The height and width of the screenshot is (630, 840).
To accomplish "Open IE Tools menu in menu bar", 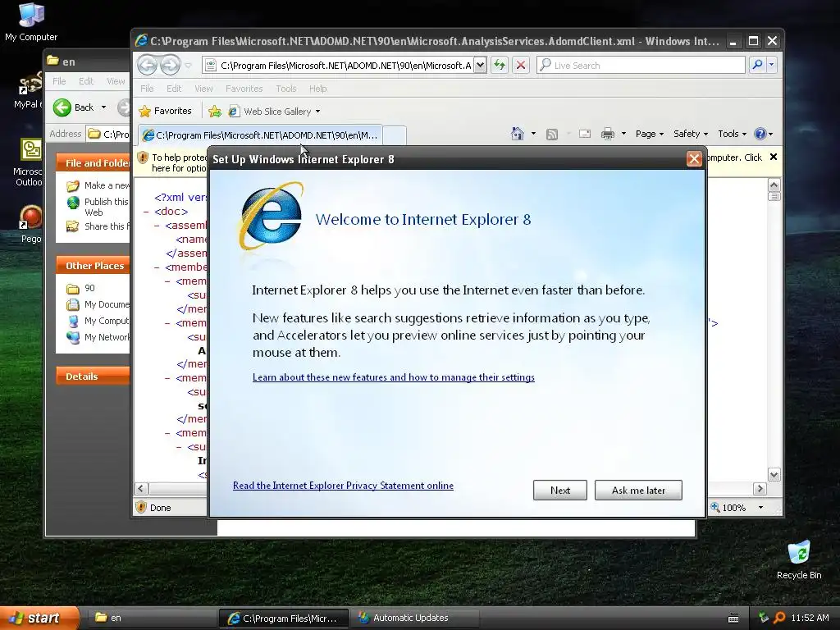I will [286, 89].
